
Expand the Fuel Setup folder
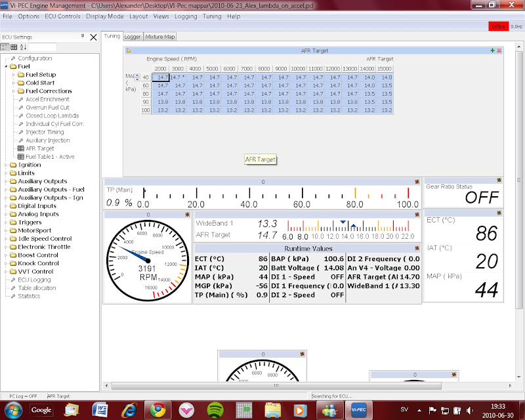tap(14, 75)
